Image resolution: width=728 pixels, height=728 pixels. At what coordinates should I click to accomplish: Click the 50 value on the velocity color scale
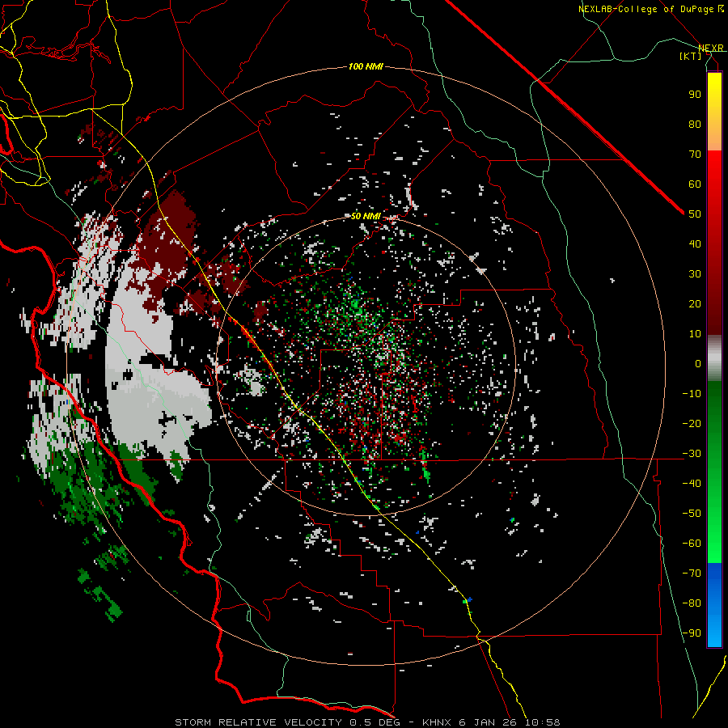[x=695, y=214]
